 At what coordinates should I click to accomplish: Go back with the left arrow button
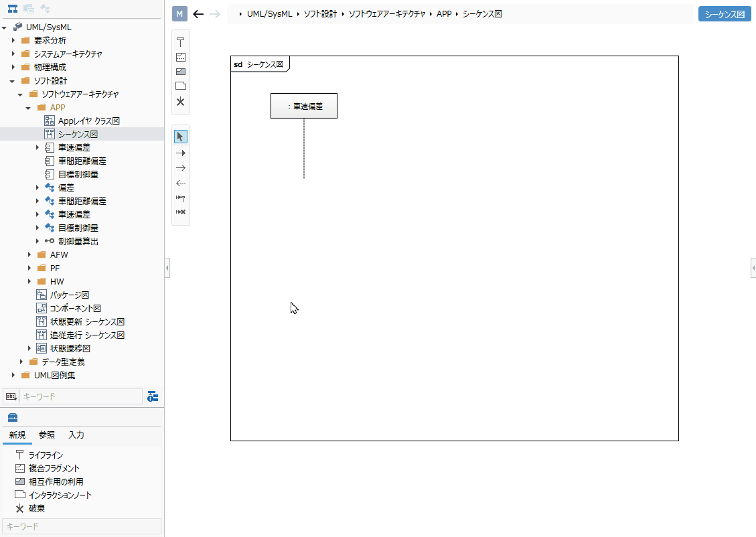click(198, 14)
